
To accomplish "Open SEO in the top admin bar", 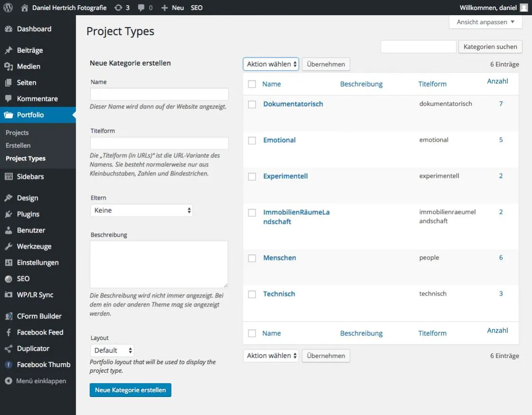I will tap(197, 8).
